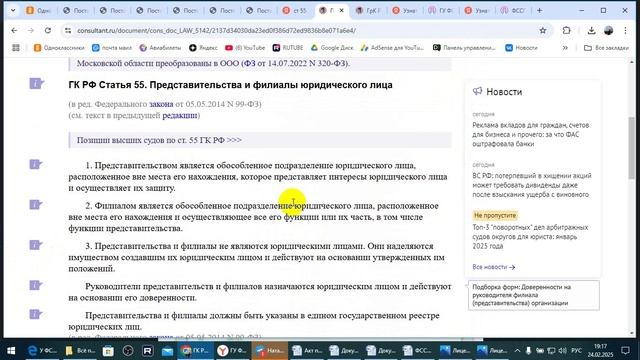Open the Все новости link
Viewport: 640px width, 360px height.
[493, 267]
